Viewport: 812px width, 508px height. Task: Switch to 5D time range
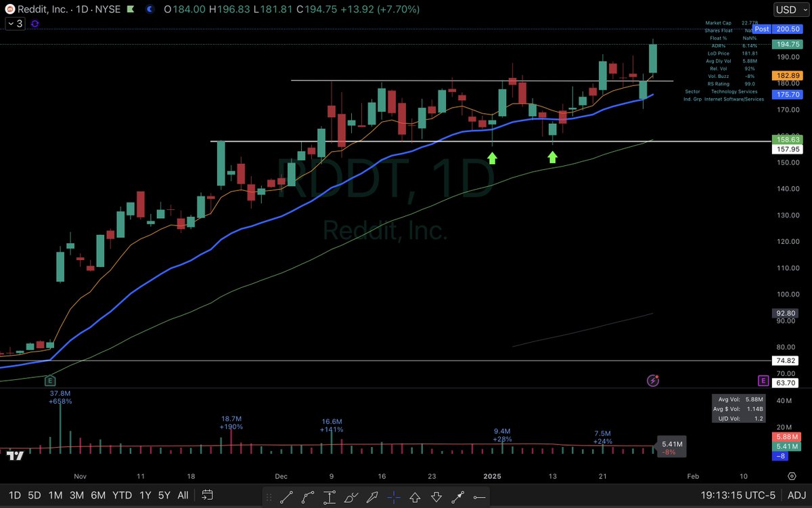[x=35, y=495]
